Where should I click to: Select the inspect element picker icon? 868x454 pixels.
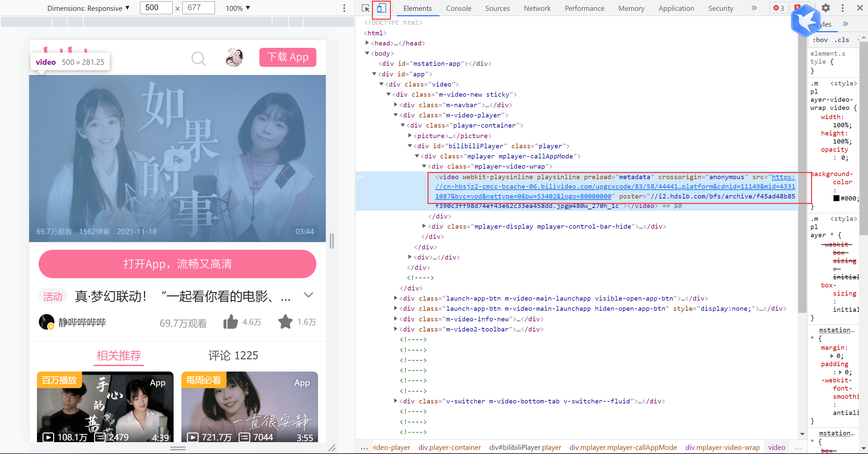(x=365, y=8)
